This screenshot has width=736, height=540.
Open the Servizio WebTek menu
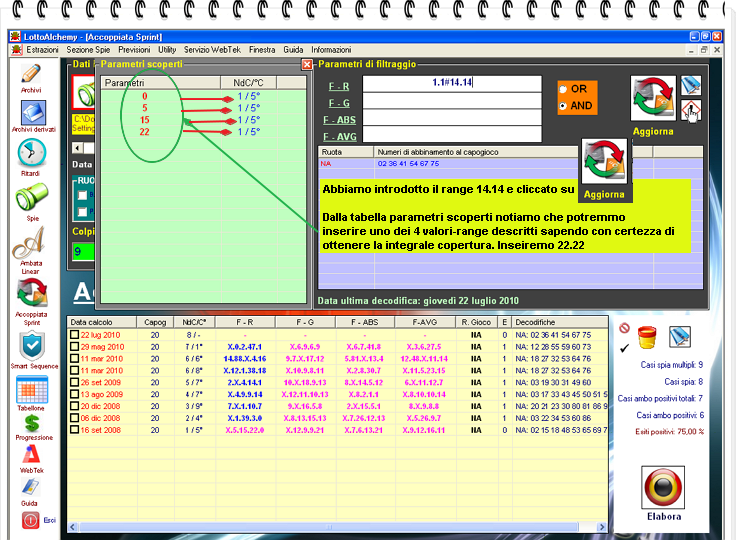[x=212, y=50]
